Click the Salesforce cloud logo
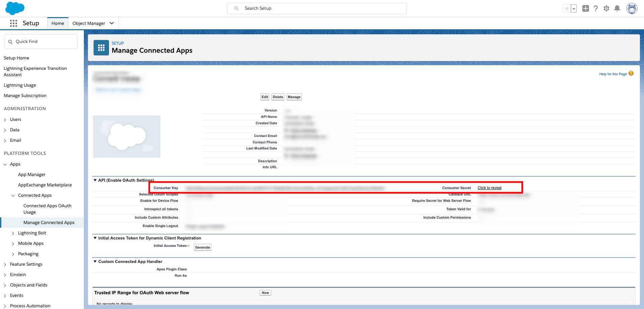Viewport: 644px width, 309px height. (x=15, y=8)
